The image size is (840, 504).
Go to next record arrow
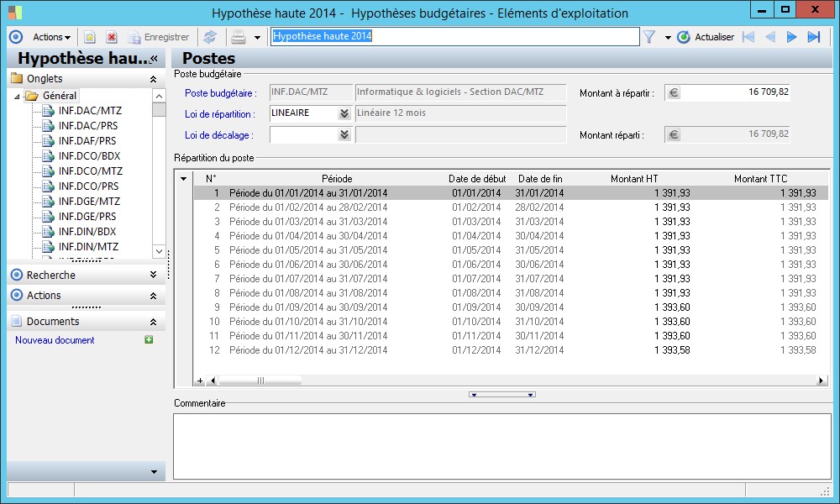tap(791, 37)
